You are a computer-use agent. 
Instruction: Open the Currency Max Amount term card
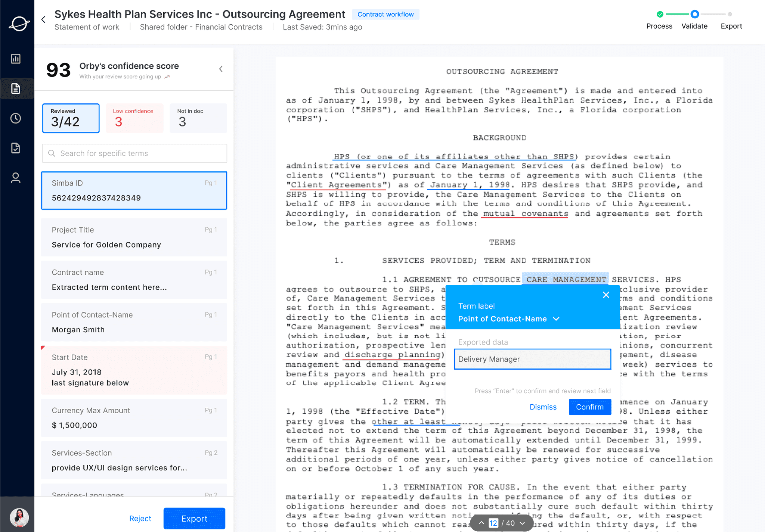(x=134, y=418)
